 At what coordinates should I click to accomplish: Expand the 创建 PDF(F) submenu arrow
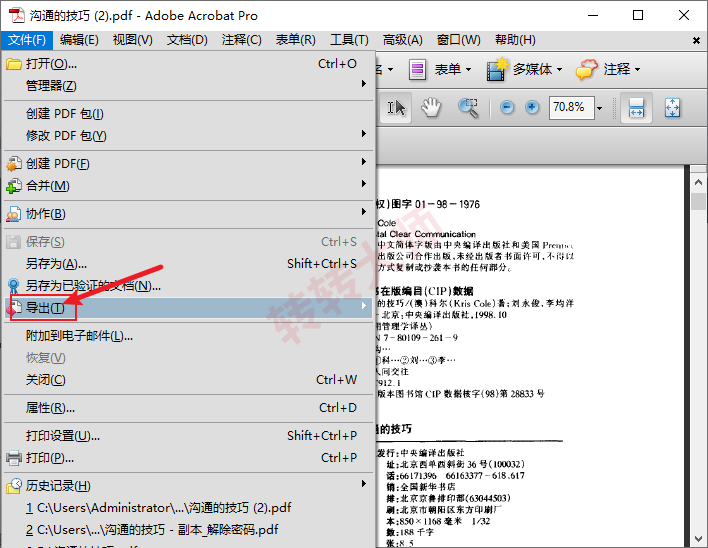pyautogui.click(x=363, y=162)
